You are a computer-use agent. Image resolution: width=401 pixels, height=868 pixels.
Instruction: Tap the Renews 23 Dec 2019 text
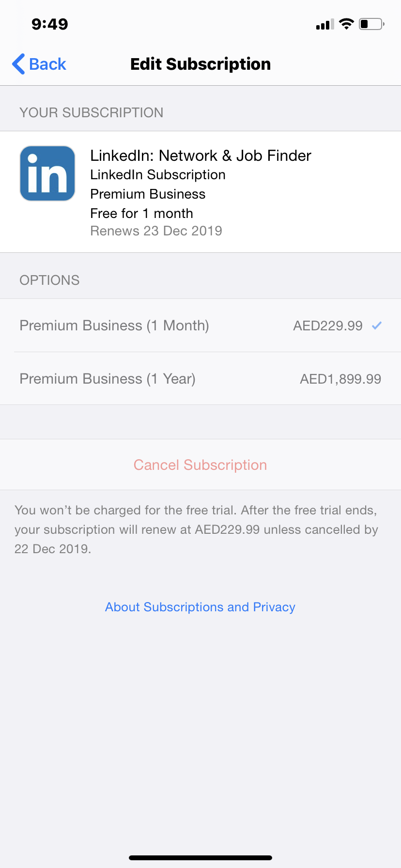(156, 231)
